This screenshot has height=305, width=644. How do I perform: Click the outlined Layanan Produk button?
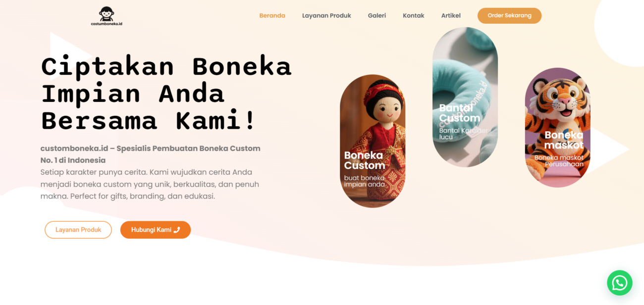point(78,230)
